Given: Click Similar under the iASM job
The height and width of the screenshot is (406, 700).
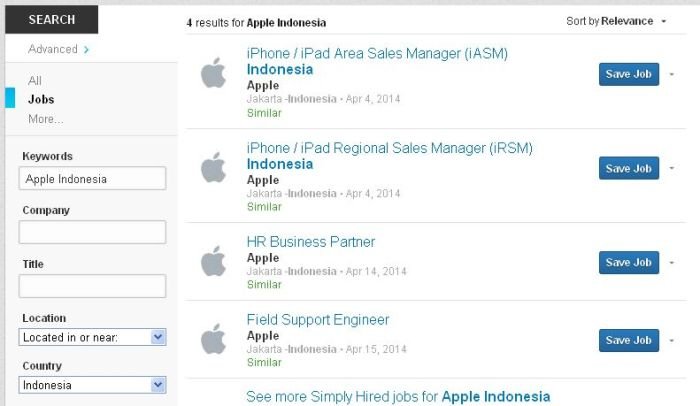Looking at the screenshot, I should (x=264, y=113).
